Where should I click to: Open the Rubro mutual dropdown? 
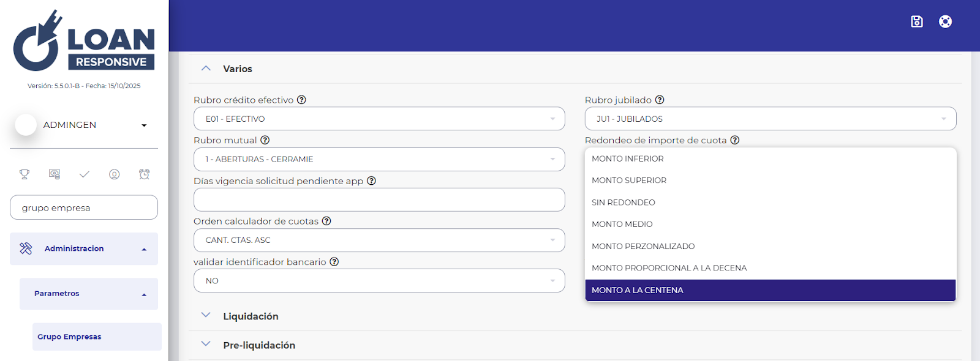[379, 159]
